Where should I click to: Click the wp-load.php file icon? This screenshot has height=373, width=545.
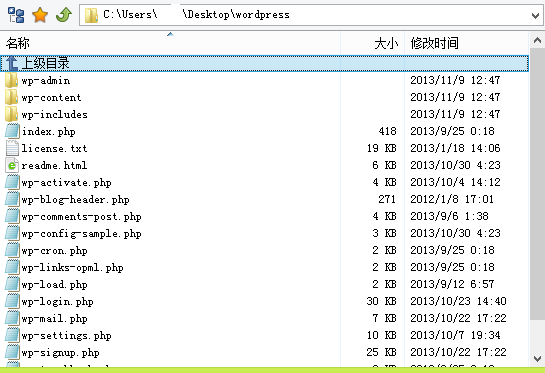click(x=12, y=285)
